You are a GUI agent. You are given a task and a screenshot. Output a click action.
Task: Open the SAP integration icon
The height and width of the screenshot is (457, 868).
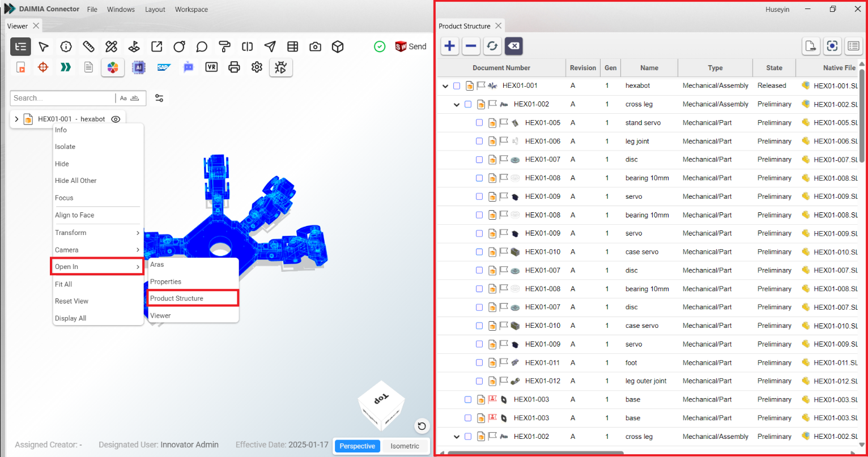pos(164,67)
